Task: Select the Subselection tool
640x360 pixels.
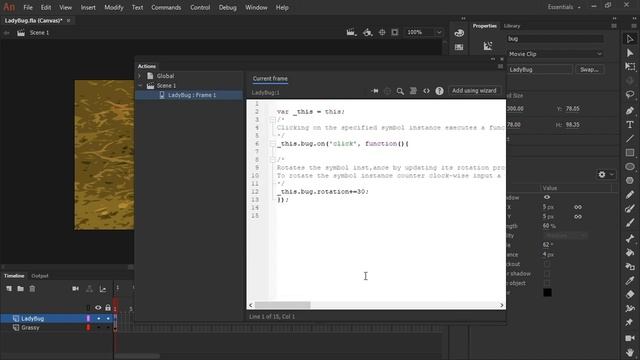Action: (x=630, y=53)
